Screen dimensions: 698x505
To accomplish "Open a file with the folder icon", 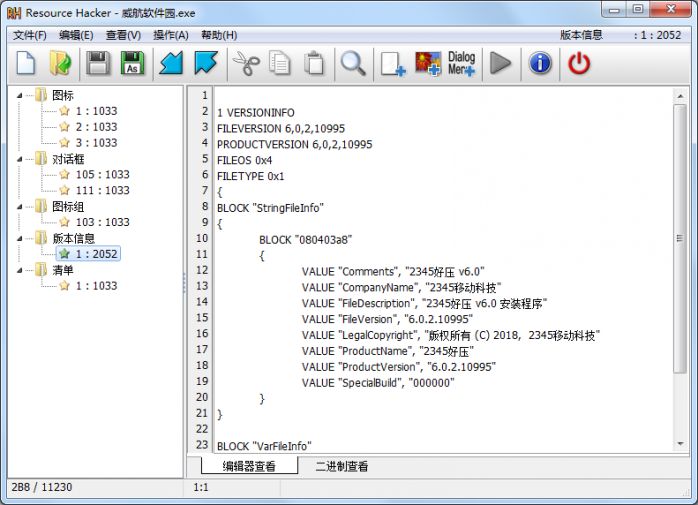I will (x=61, y=63).
